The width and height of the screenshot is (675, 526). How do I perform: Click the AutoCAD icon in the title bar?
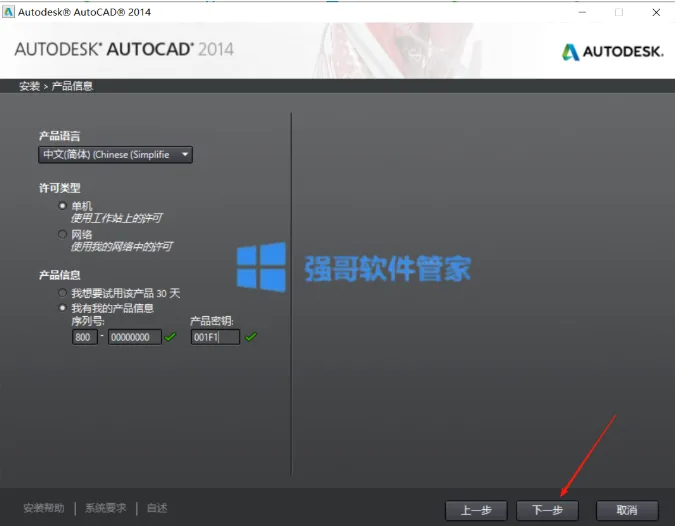point(8,12)
